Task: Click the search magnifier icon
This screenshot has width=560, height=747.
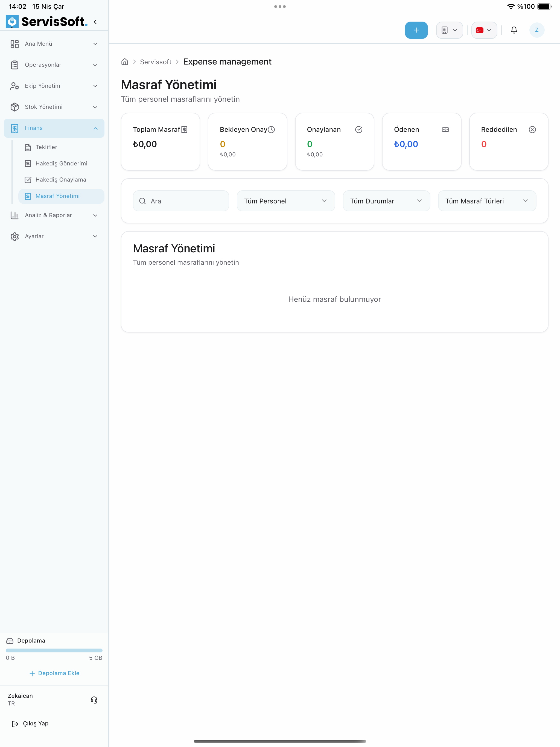Action: [142, 201]
